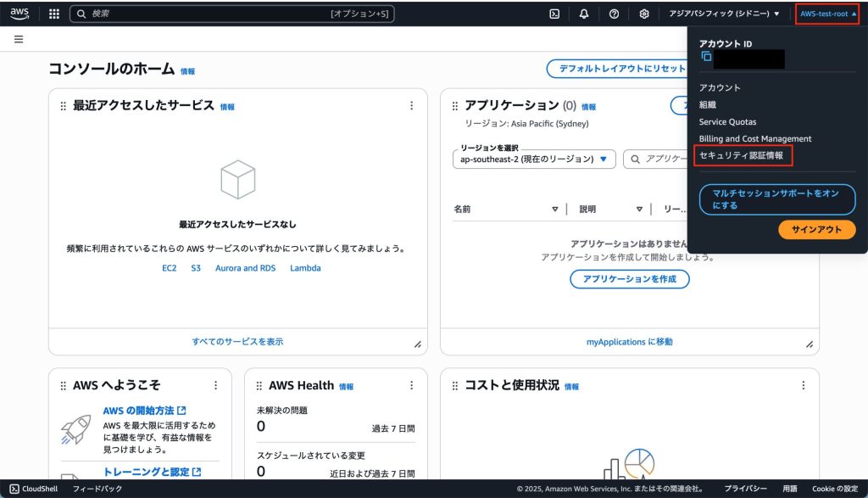Open the アジアパシフィック (シドニー) region dropdown

pos(724,14)
